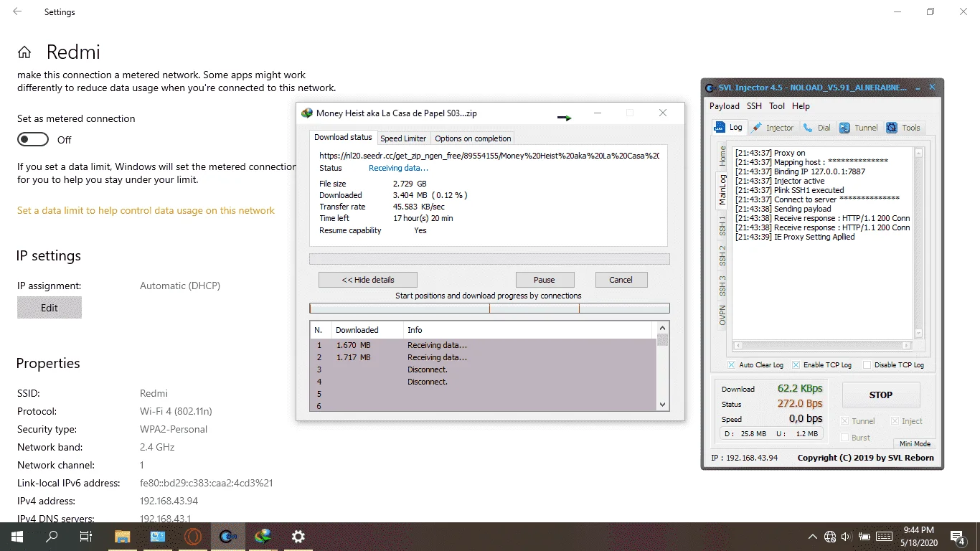
Task: Open the Opera browser taskbar icon
Action: tap(192, 537)
